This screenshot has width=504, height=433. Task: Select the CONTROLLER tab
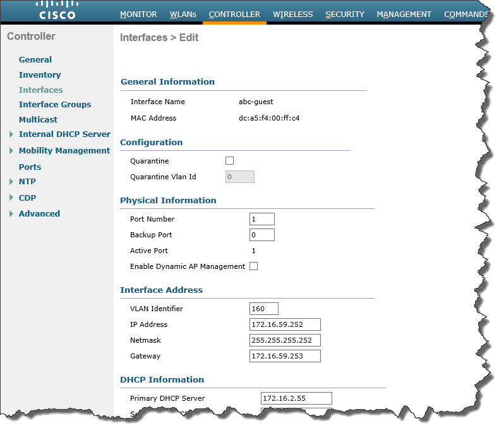235,15
